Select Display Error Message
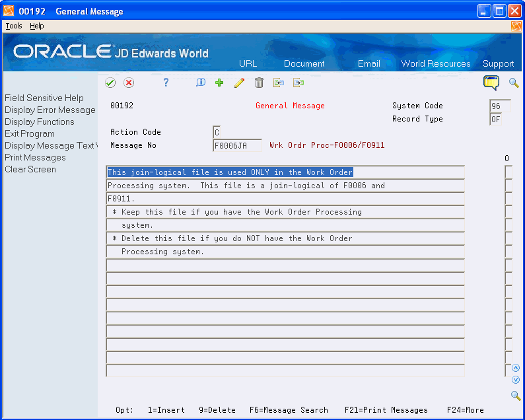The image size is (525, 420). (50, 110)
